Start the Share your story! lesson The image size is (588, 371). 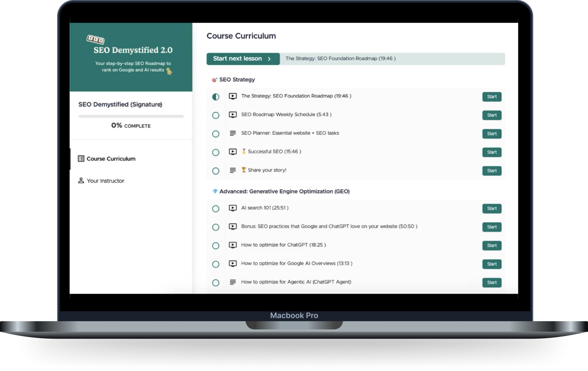(492, 171)
